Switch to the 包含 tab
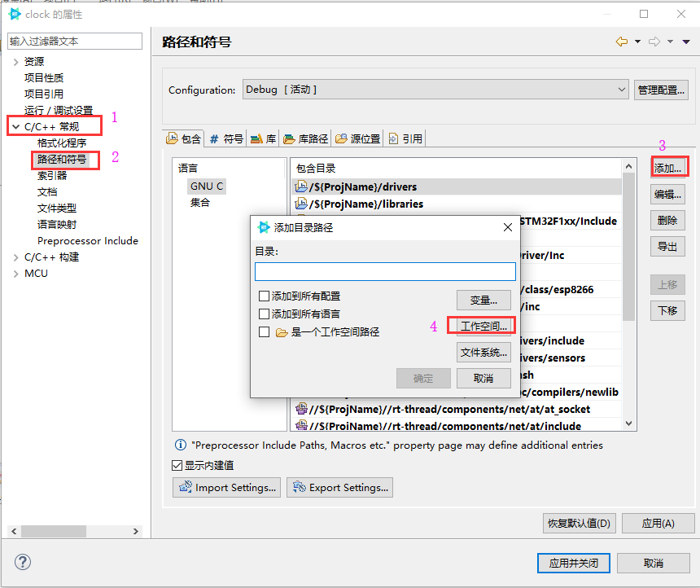 click(184, 139)
